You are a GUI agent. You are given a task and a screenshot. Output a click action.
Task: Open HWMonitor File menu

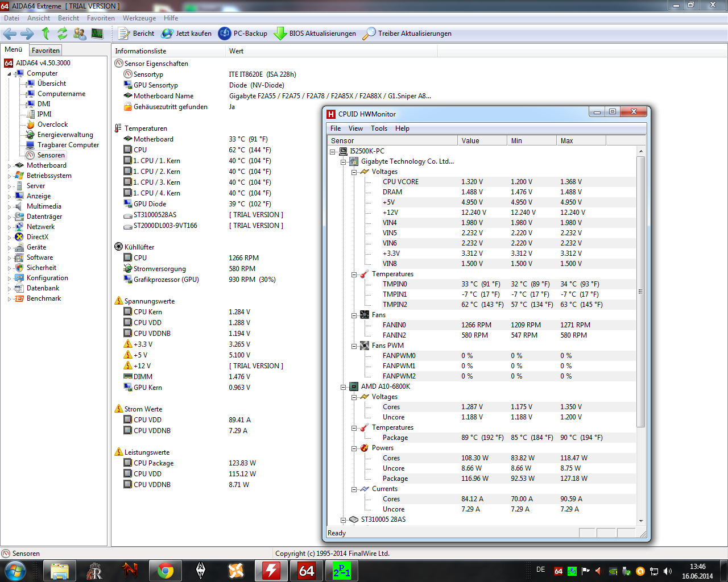336,128
